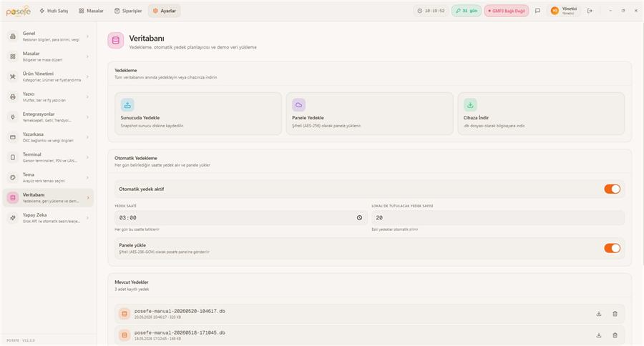Click the Yapay Zeka sparkle icon
The image size is (644, 346).
tap(13, 218)
